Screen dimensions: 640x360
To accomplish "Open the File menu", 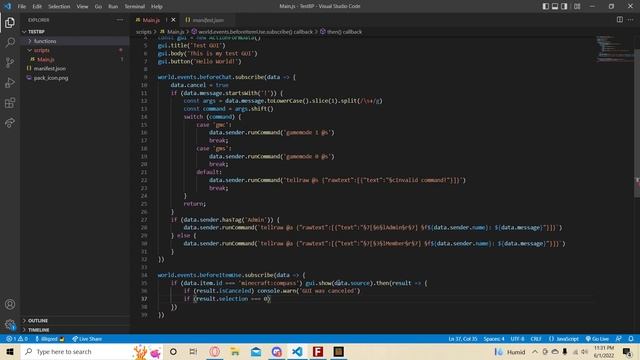I will coord(22,6).
